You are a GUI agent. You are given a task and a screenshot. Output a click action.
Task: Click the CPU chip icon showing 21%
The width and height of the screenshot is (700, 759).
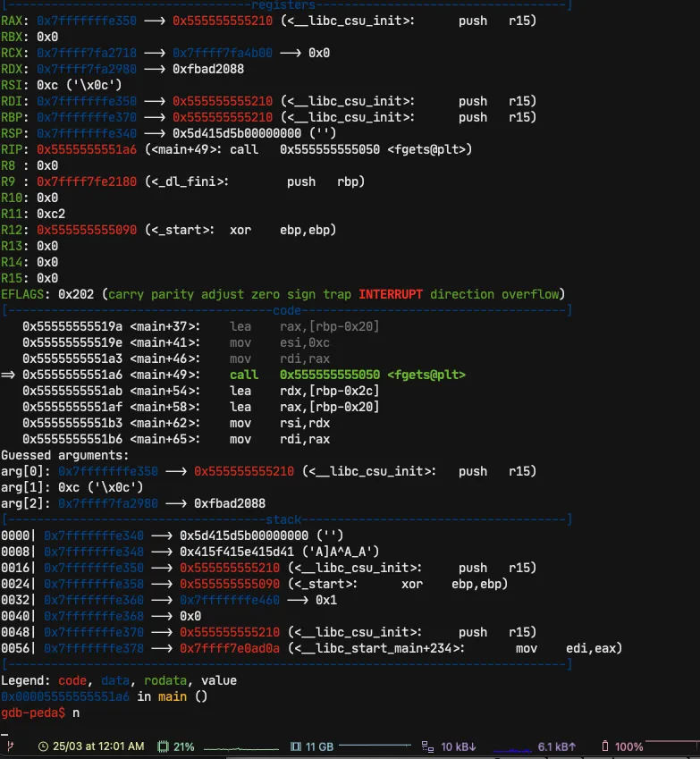(x=163, y=746)
